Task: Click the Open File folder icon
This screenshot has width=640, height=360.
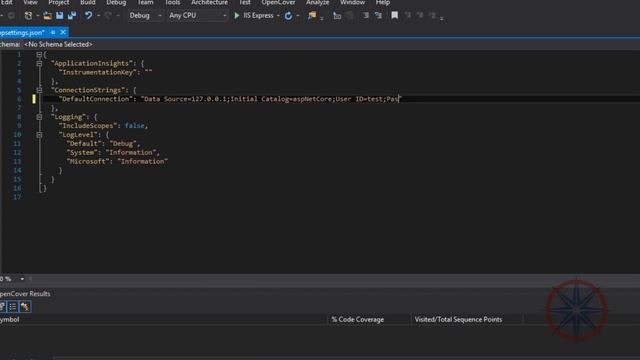Action: click(47, 16)
